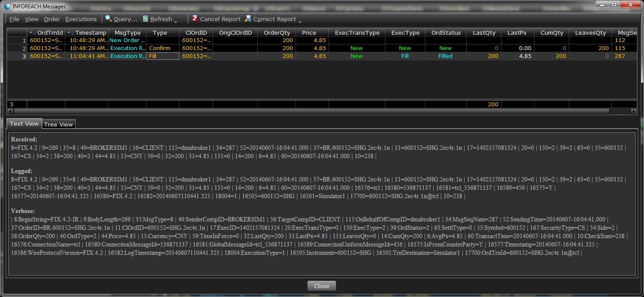
Task: Open the Executions menu
Action: click(x=81, y=19)
